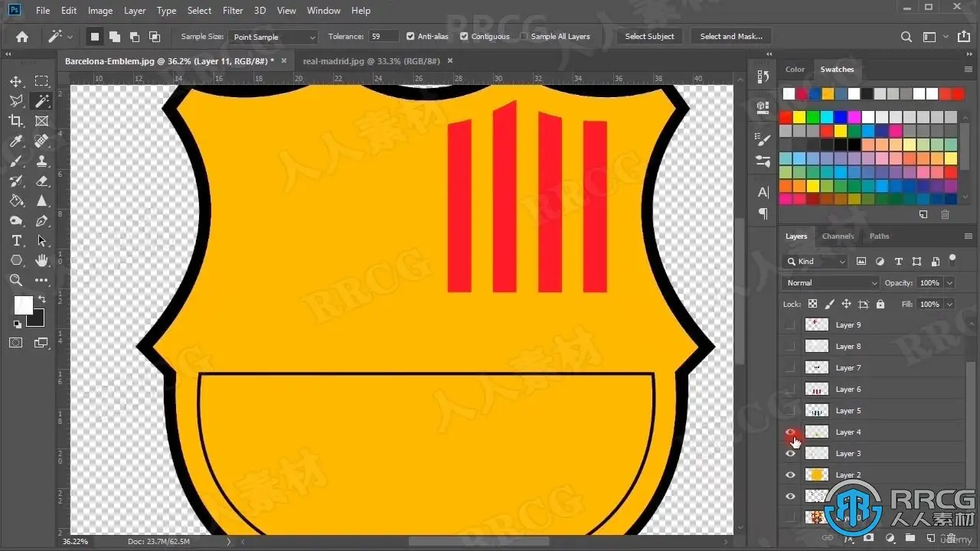Select the Zoom tool

(16, 280)
